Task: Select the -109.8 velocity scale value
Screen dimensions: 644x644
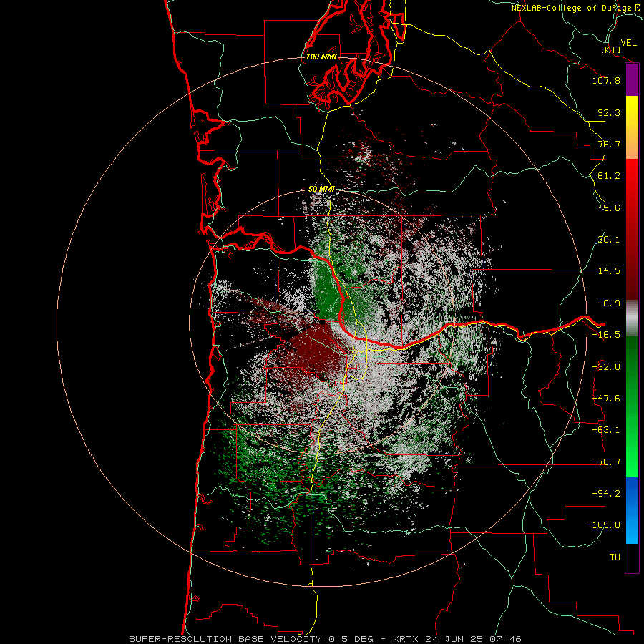Action: (603, 525)
